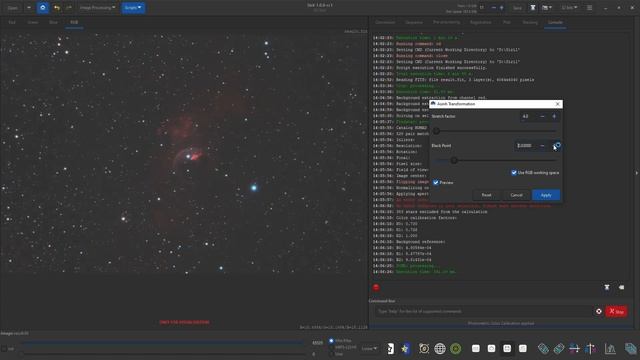This screenshot has height=360, width=640.
Task: Apply the Asinh Transformation
Action: click(546, 195)
